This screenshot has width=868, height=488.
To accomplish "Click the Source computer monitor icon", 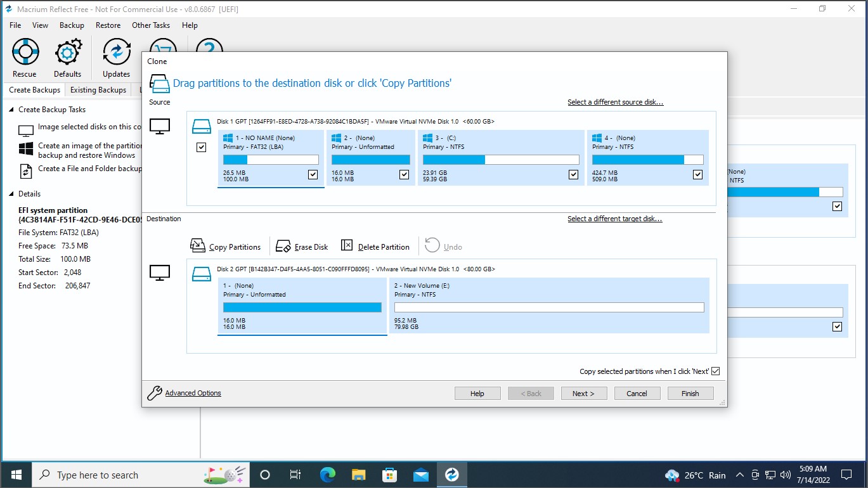I will coord(160,126).
